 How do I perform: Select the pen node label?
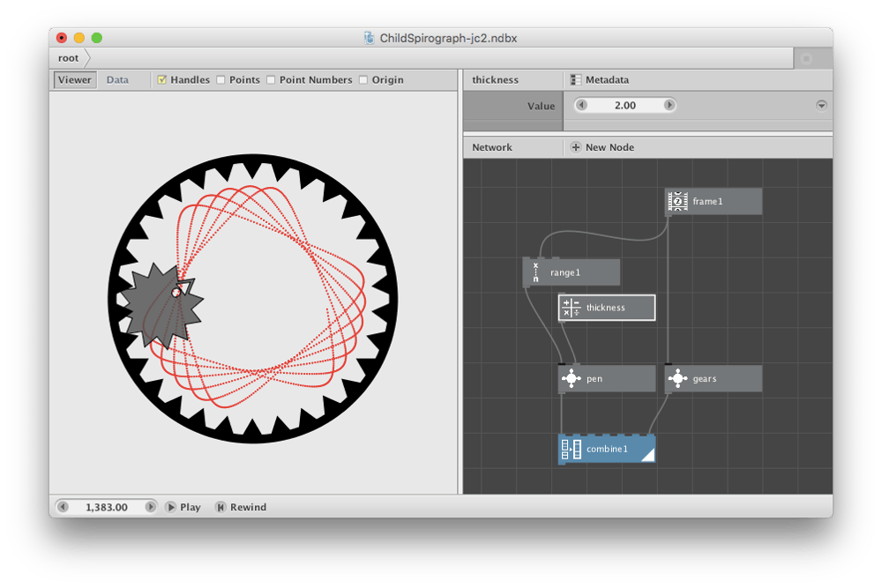point(594,379)
